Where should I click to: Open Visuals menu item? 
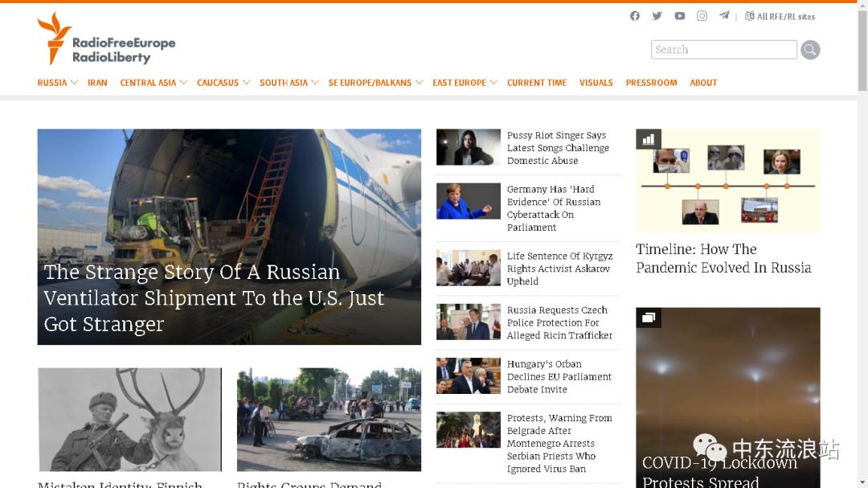596,83
